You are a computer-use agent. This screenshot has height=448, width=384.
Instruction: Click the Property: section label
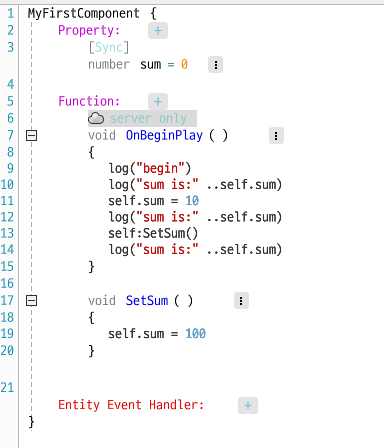[89, 30]
